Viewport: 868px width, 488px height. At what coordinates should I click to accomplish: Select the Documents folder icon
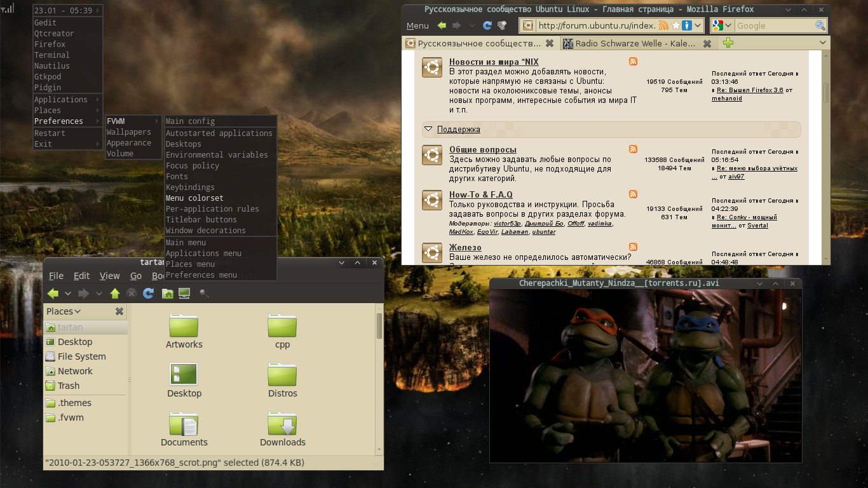184,423
